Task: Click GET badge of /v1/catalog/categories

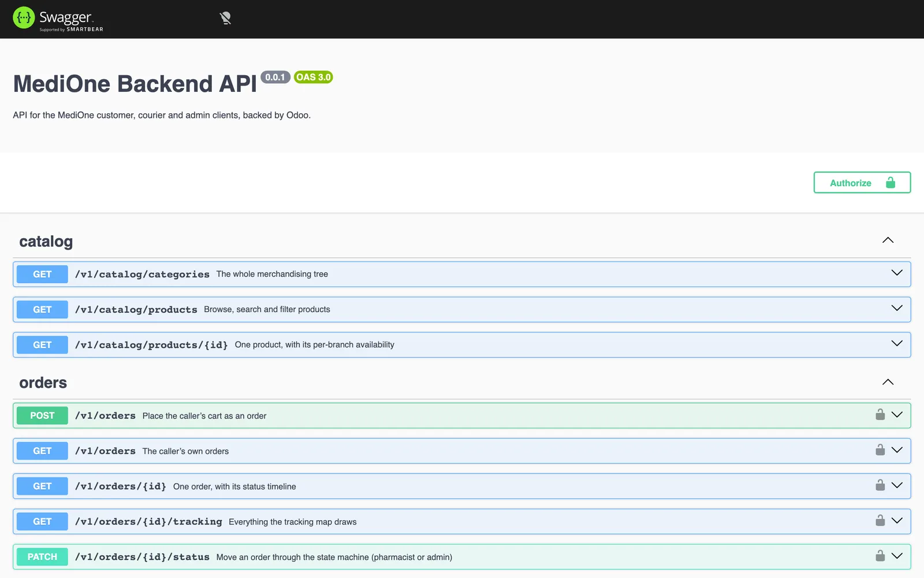Action: pyautogui.click(x=42, y=274)
